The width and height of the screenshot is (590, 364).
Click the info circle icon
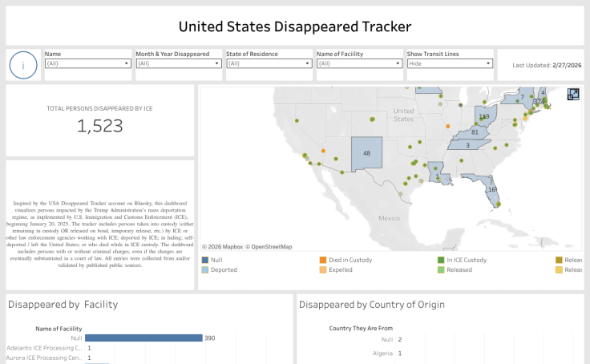coord(23,65)
